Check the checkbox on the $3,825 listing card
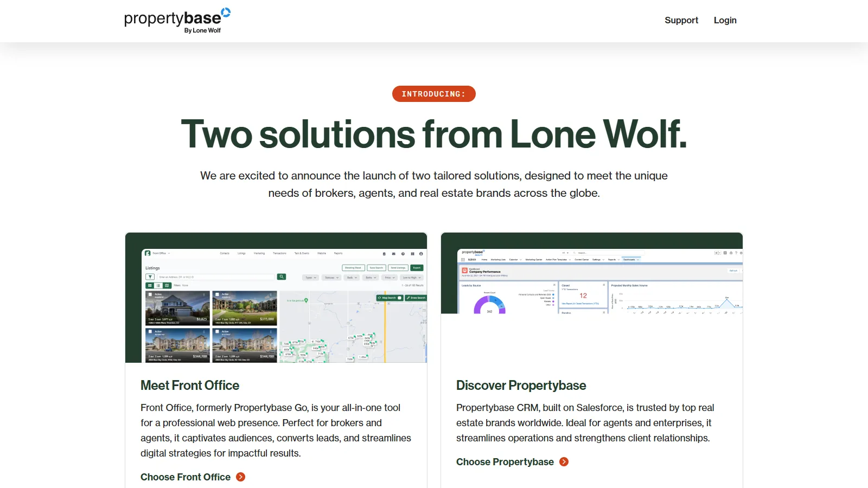 (x=150, y=294)
